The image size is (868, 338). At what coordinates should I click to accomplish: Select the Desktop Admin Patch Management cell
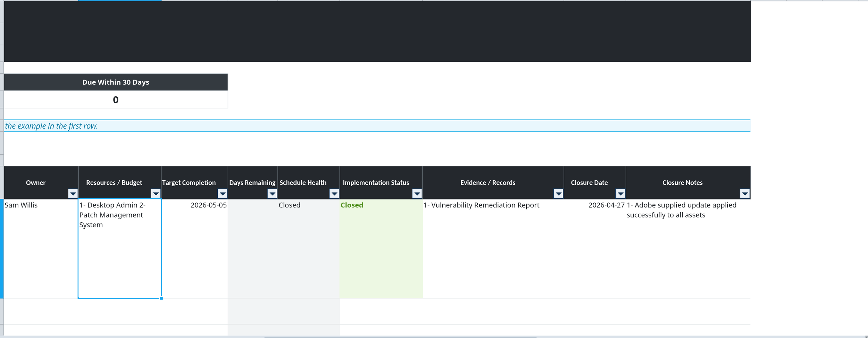120,248
